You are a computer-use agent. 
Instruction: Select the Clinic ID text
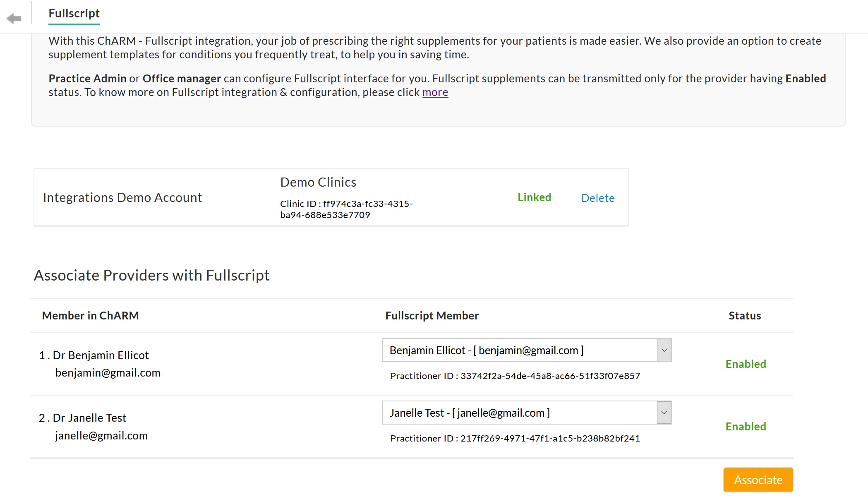pyautogui.click(x=347, y=204)
